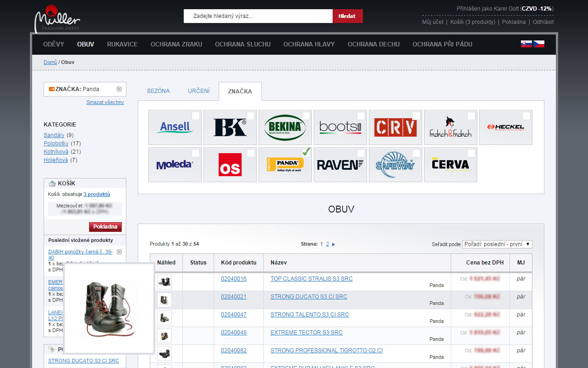Select the Safeway brand logo

pyautogui.click(x=396, y=165)
